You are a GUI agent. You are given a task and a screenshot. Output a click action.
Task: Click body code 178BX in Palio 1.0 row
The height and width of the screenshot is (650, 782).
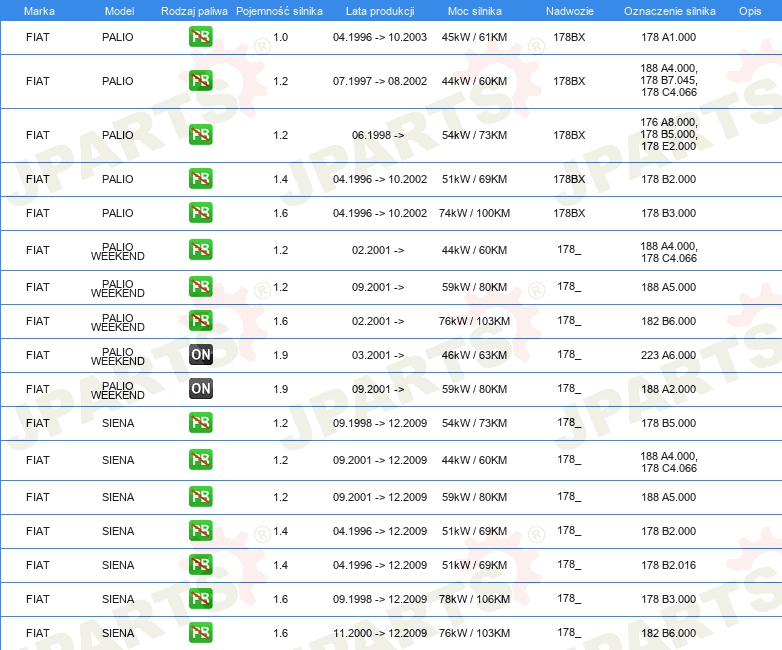[x=569, y=37]
